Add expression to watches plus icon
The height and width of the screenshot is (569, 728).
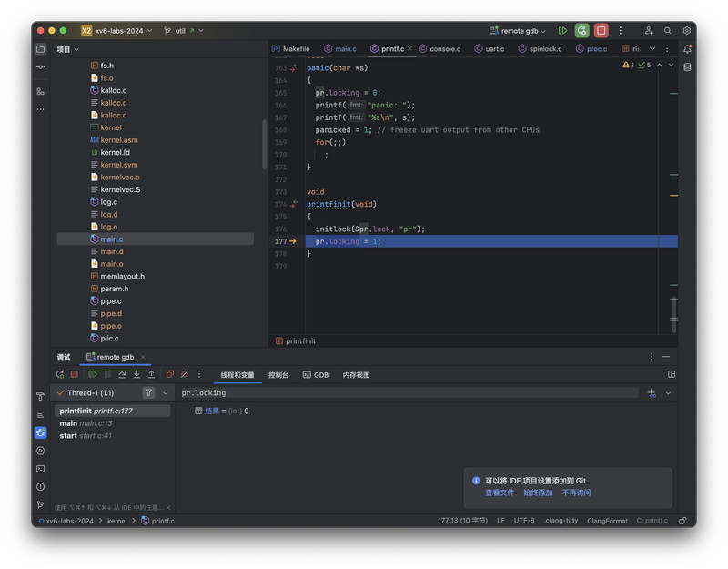(x=652, y=393)
